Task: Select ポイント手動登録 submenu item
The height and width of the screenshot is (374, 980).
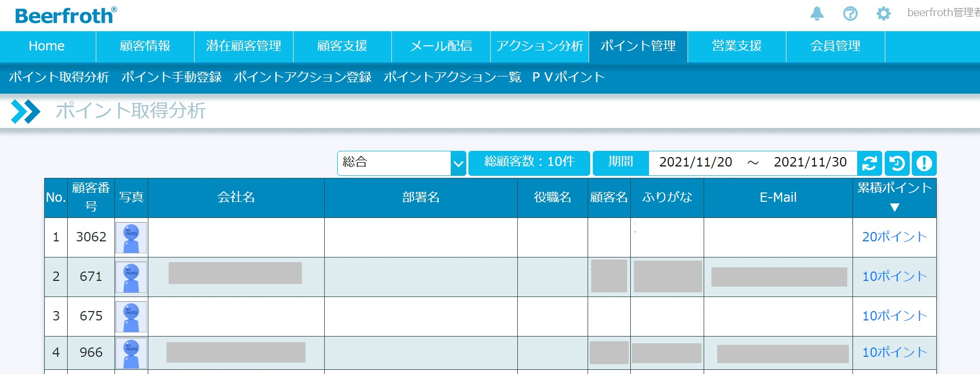Action: click(171, 77)
